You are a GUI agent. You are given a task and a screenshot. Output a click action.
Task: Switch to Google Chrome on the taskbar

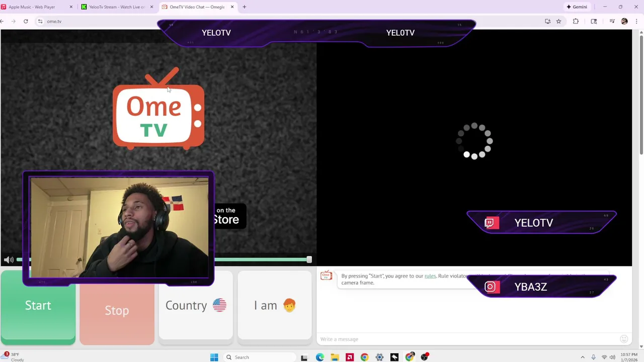point(364,357)
